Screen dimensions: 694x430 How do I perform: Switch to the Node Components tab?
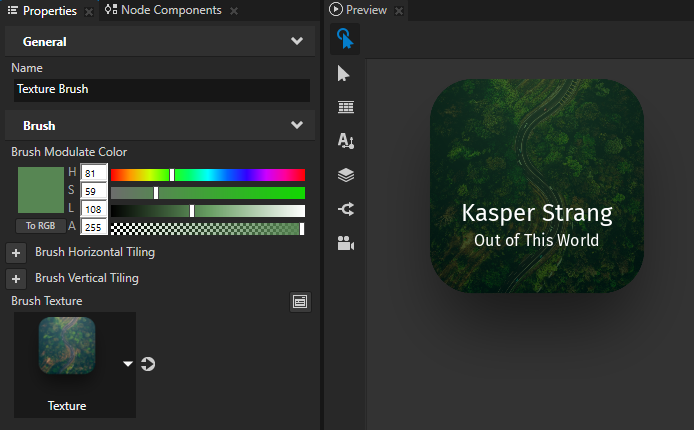pos(170,10)
